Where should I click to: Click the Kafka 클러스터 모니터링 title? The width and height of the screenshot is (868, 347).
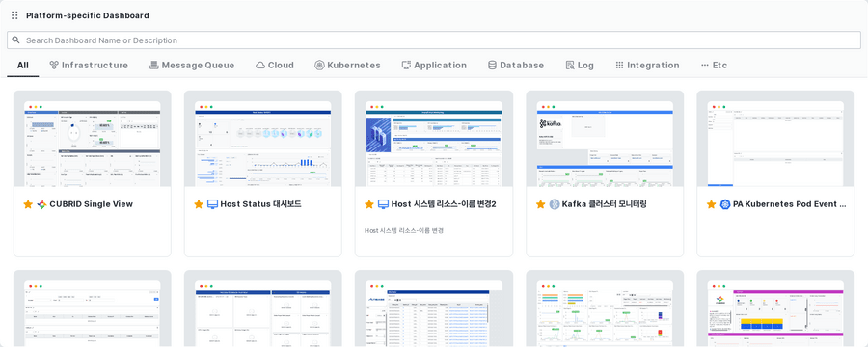tap(604, 204)
